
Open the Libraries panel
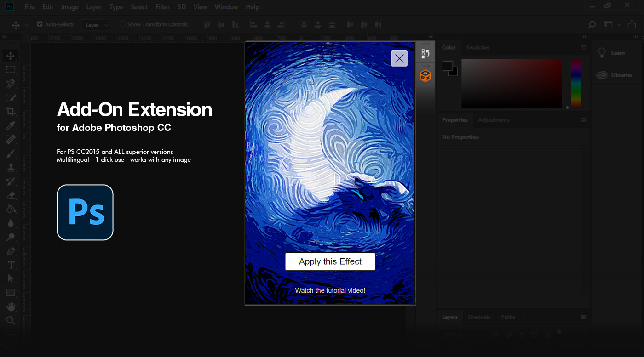coord(615,75)
